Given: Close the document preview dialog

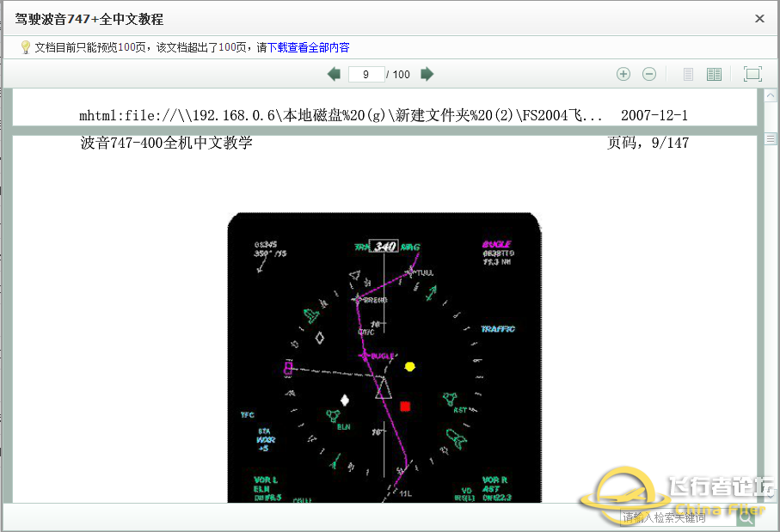Looking at the screenshot, I should 759,18.
